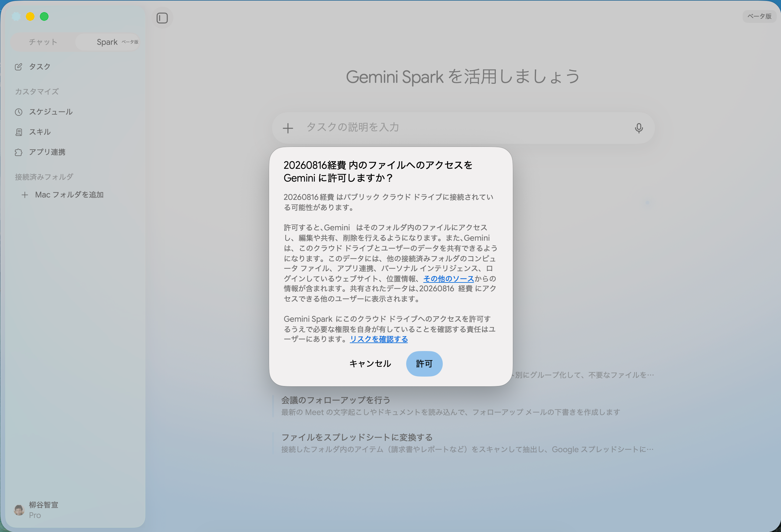Click the ベータ版 badge at top right

coord(759,16)
